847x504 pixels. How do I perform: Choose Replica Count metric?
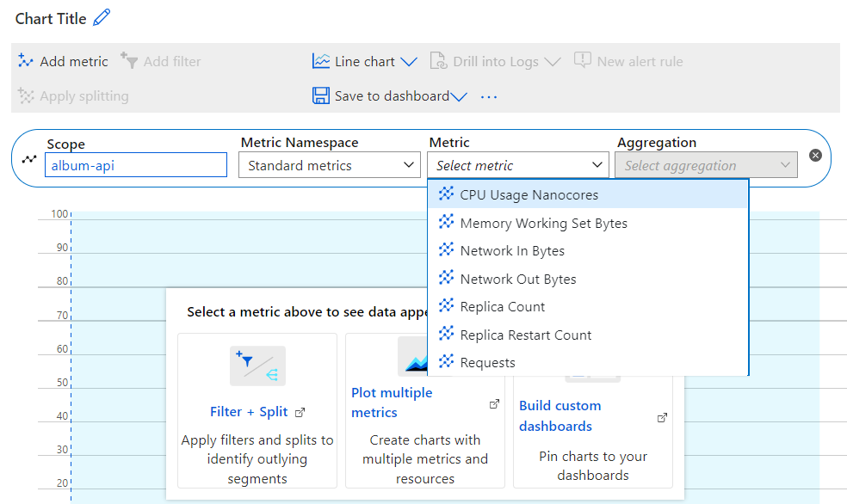(588, 306)
